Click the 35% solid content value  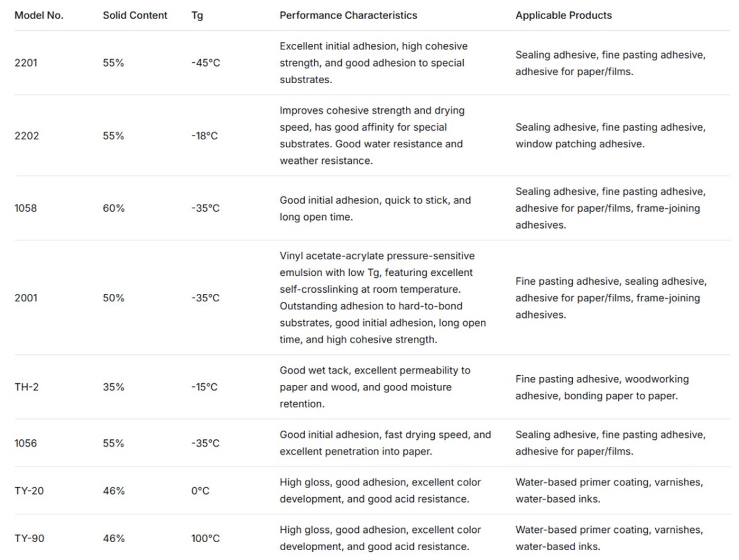click(114, 387)
